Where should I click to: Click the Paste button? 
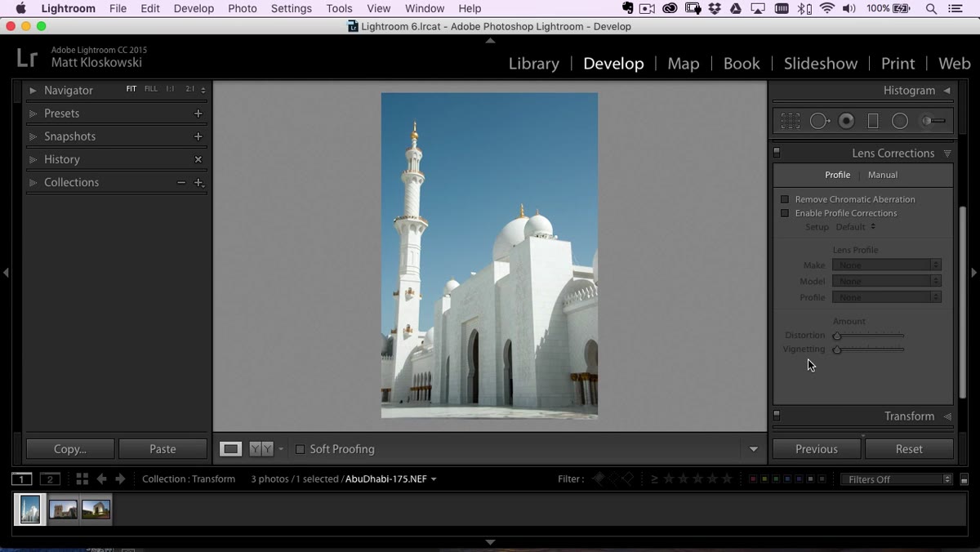163,449
